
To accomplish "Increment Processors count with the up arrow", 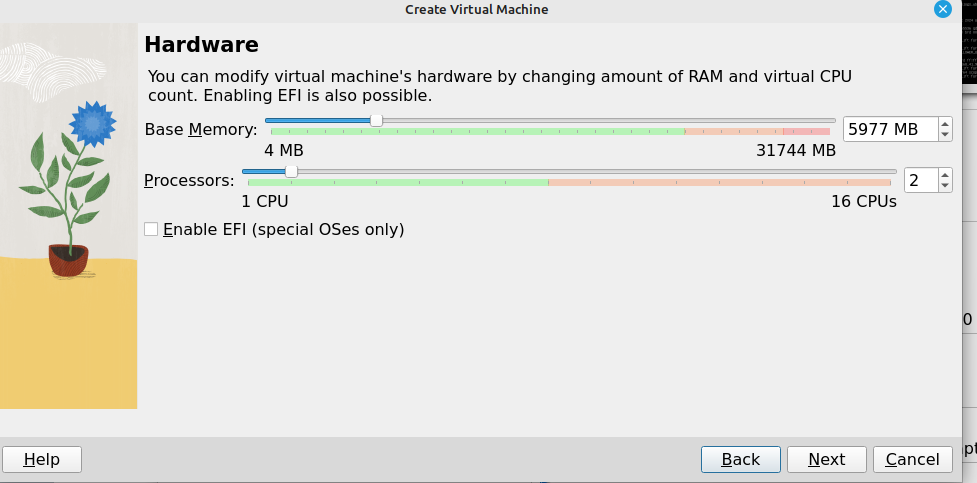I will click(x=945, y=175).
